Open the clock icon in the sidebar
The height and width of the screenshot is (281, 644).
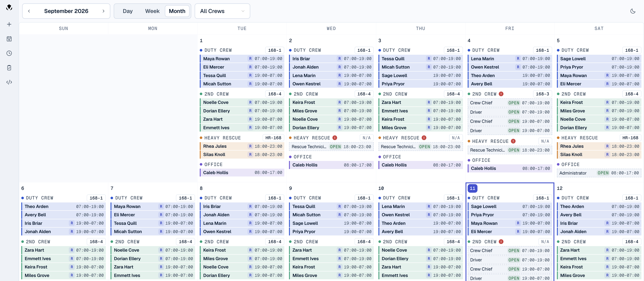[x=9, y=53]
